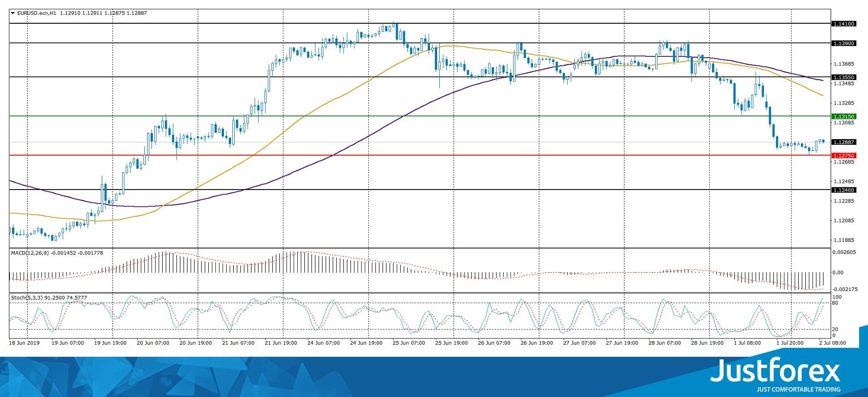
Task: Click the 1 Jul 20:00 time label
Action: [x=790, y=343]
